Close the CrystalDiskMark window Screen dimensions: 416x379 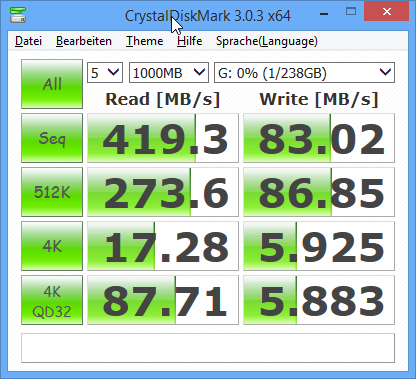tap(387, 12)
